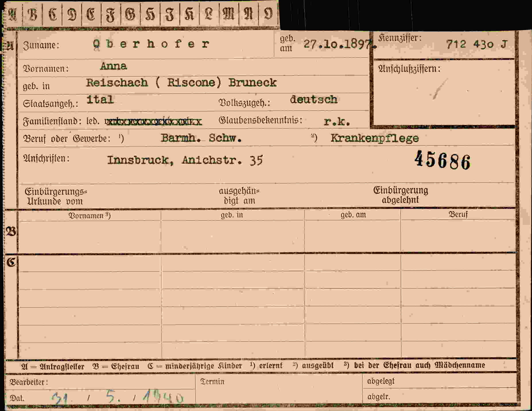Click the legend text 'C = minderjährige Kinder'

(195, 366)
